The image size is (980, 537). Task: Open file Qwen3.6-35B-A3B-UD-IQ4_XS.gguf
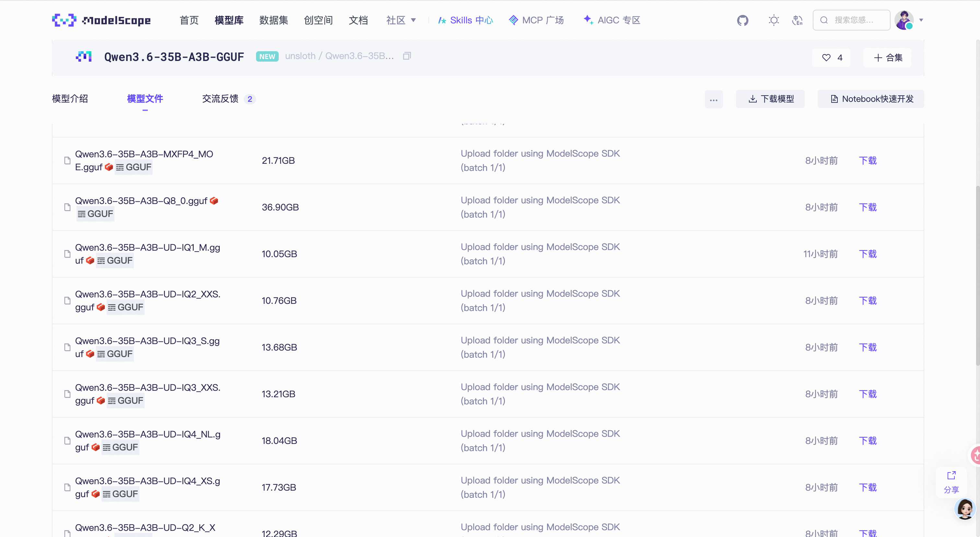tap(147, 487)
